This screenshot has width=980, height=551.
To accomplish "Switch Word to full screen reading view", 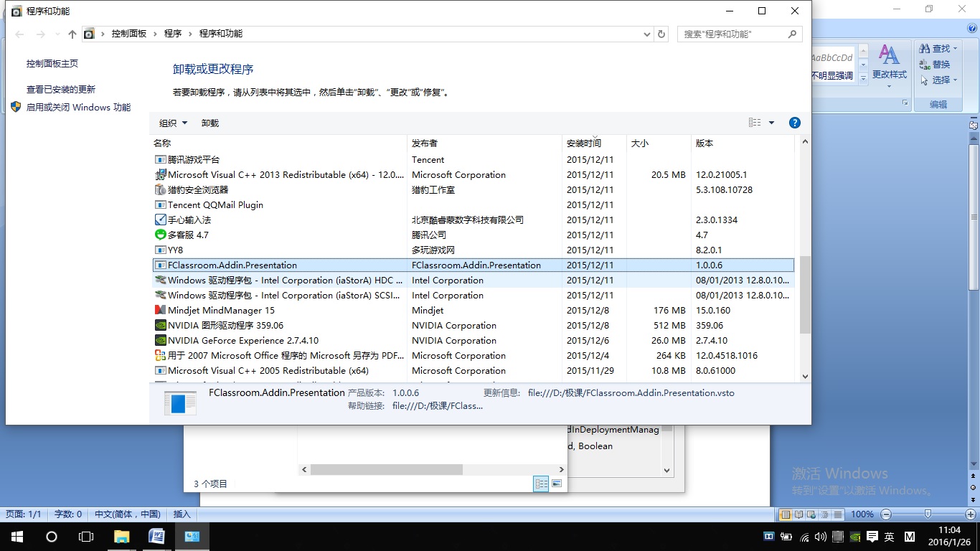I will 798,514.
